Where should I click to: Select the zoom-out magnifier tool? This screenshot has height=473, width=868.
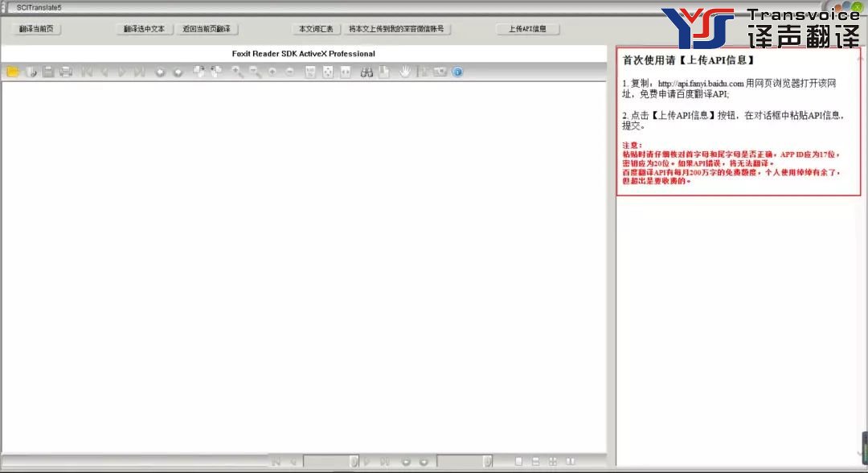[255, 72]
